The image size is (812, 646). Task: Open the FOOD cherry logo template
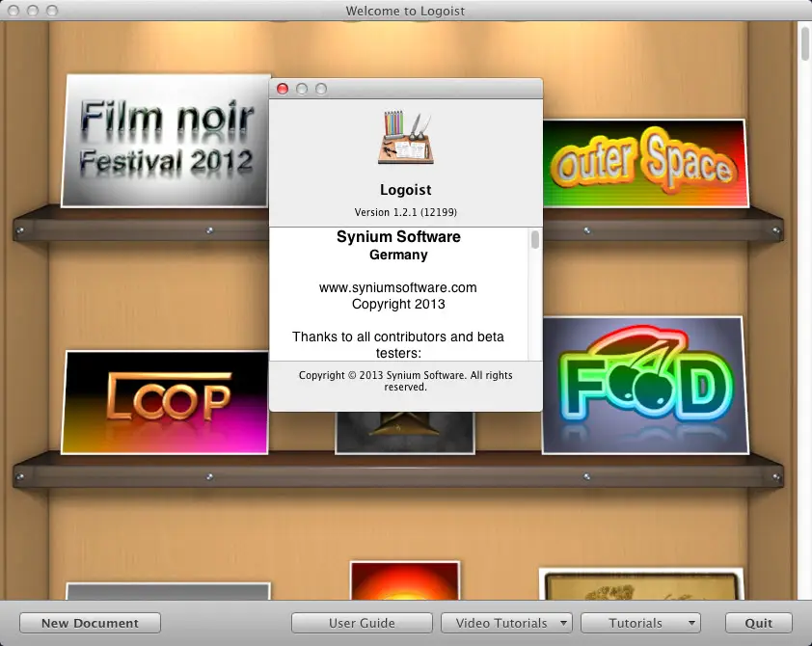645,386
